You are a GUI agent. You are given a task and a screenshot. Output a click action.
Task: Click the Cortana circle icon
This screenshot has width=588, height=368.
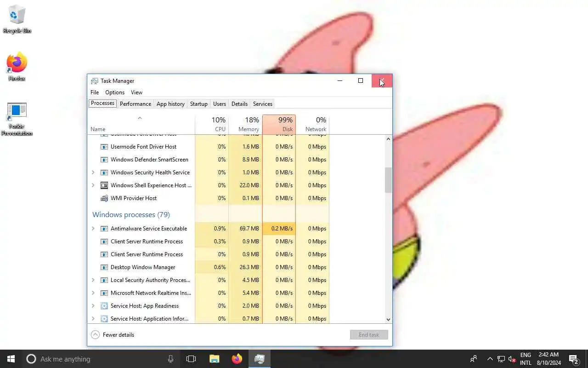[x=31, y=359]
